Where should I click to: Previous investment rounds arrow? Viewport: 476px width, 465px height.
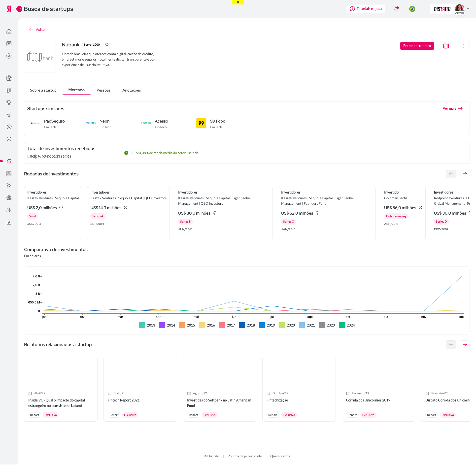(x=451, y=174)
